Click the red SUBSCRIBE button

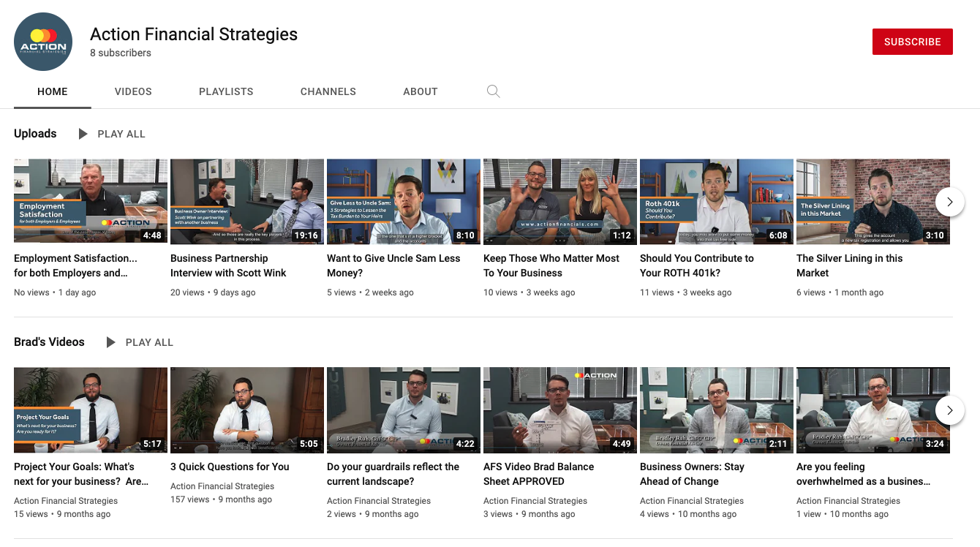[913, 42]
